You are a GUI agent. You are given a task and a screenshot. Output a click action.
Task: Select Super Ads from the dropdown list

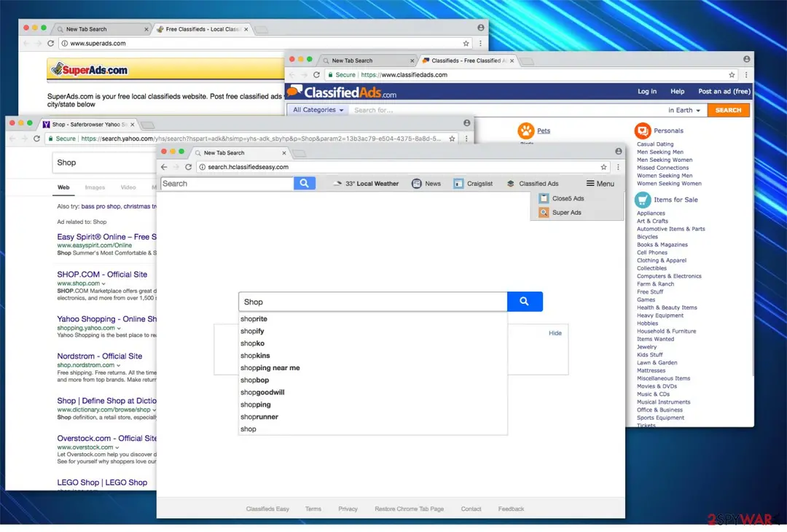tap(560, 213)
